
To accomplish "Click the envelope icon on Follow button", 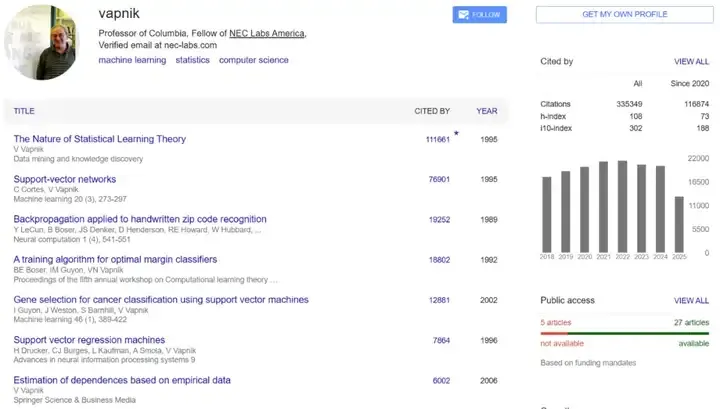I will point(464,15).
